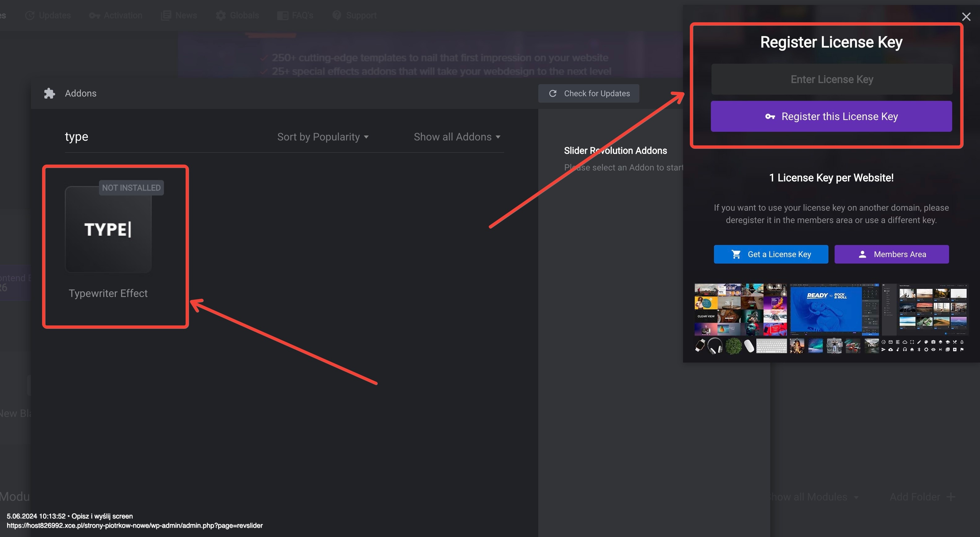
Task: Click Get a License Key button
Action: pyautogui.click(x=771, y=254)
